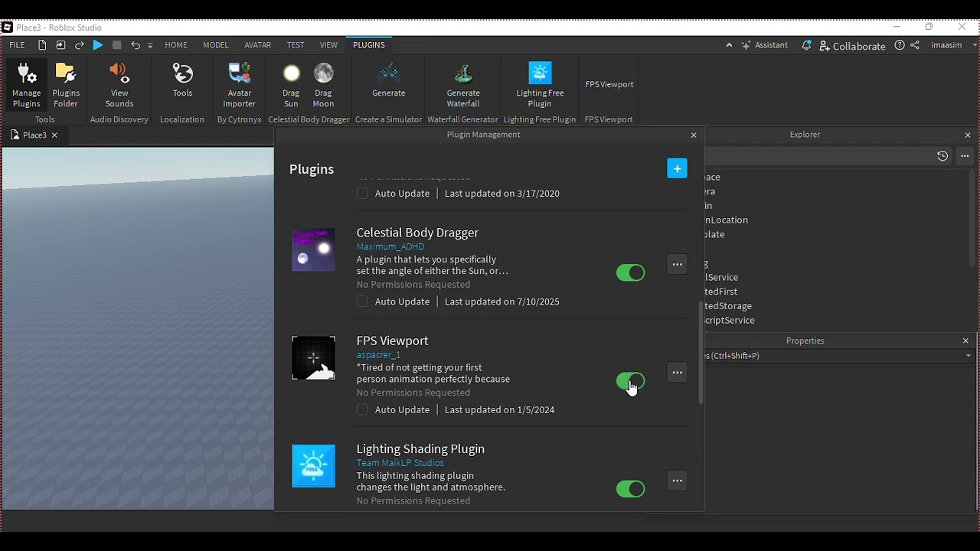Close the Explorer panel
This screenshot has height=551, width=980.
point(968,135)
